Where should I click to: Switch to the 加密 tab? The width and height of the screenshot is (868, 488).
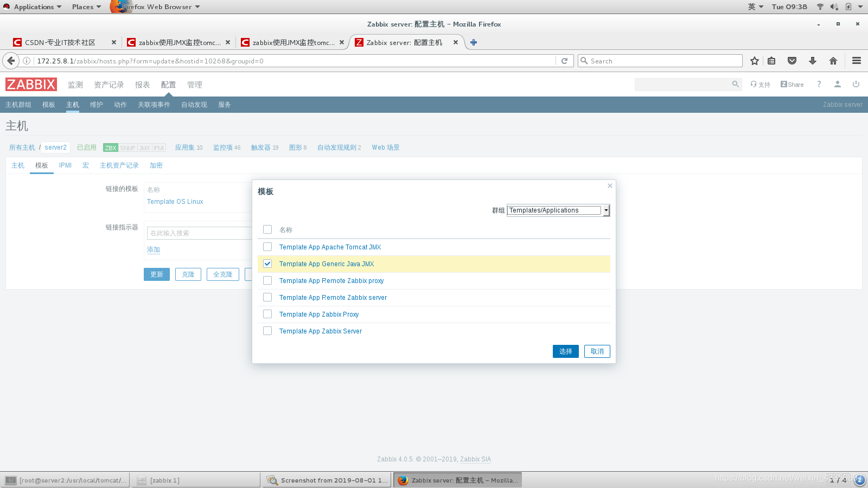pyautogui.click(x=156, y=165)
